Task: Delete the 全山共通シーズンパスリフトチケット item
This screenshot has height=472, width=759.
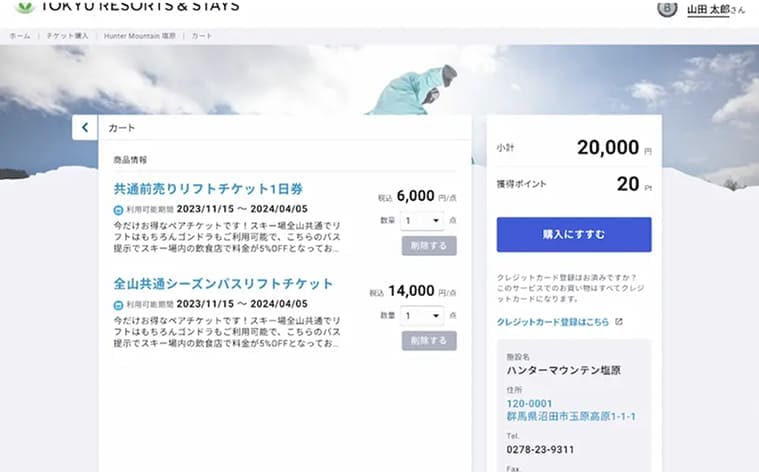Action: point(429,340)
